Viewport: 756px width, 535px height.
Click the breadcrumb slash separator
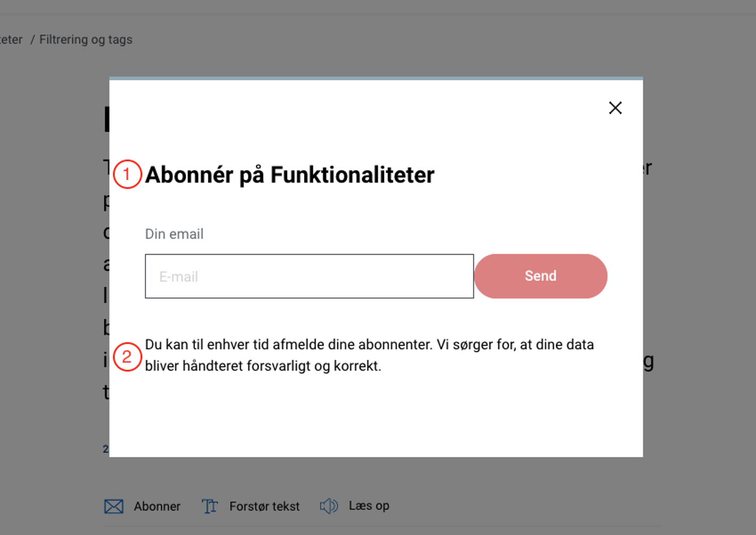pos(32,40)
